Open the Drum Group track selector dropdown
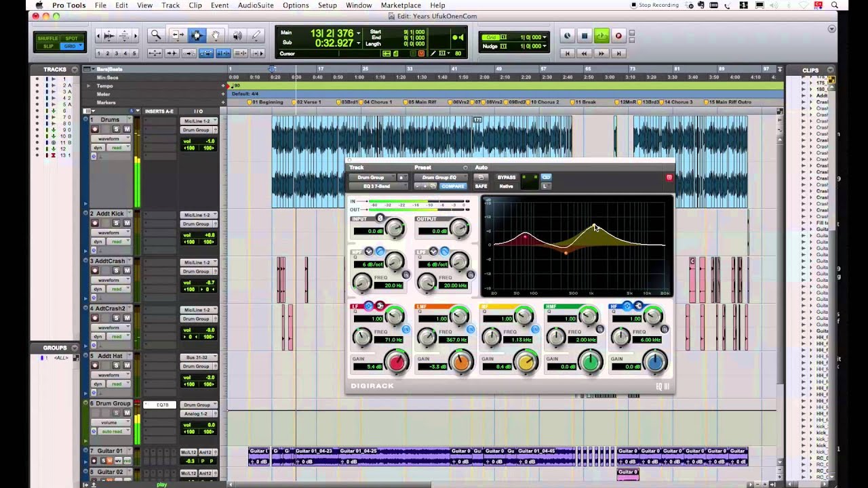Viewport: 868px width, 488px height. pyautogui.click(x=371, y=178)
